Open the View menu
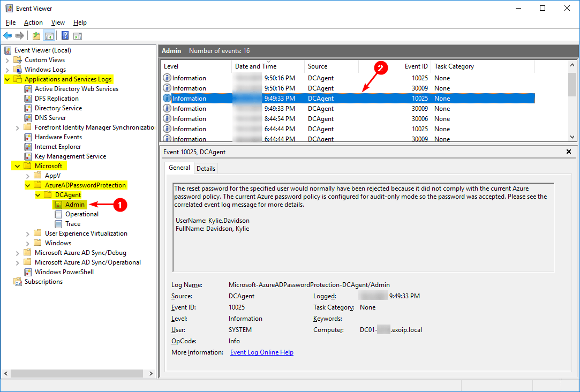Image resolution: width=580 pixels, height=392 pixels. [58, 22]
